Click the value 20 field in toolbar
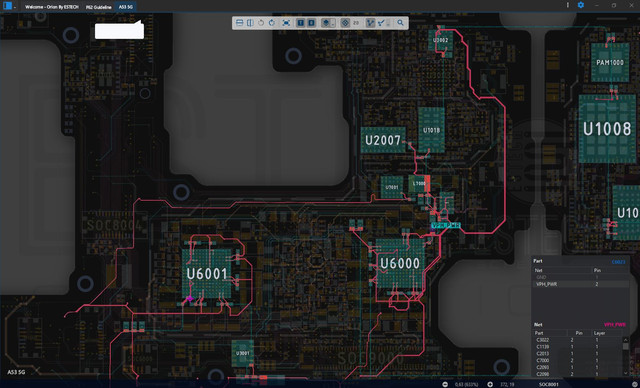Screen dimensions: 640x388 356,23
